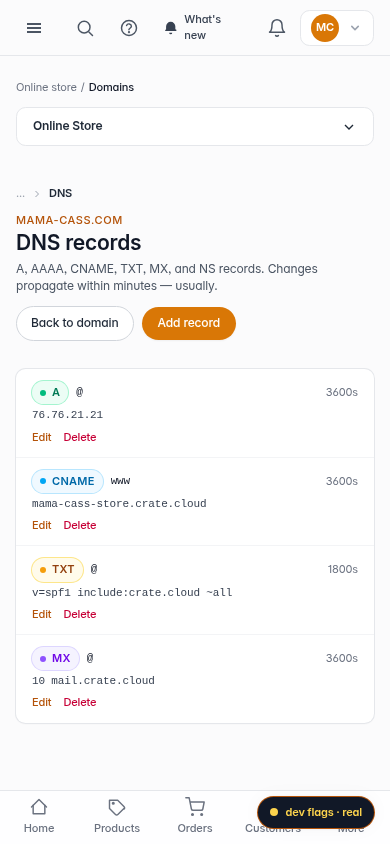The height and width of the screenshot is (844, 390).
Task: Delete the MX mail record
Action: click(80, 702)
